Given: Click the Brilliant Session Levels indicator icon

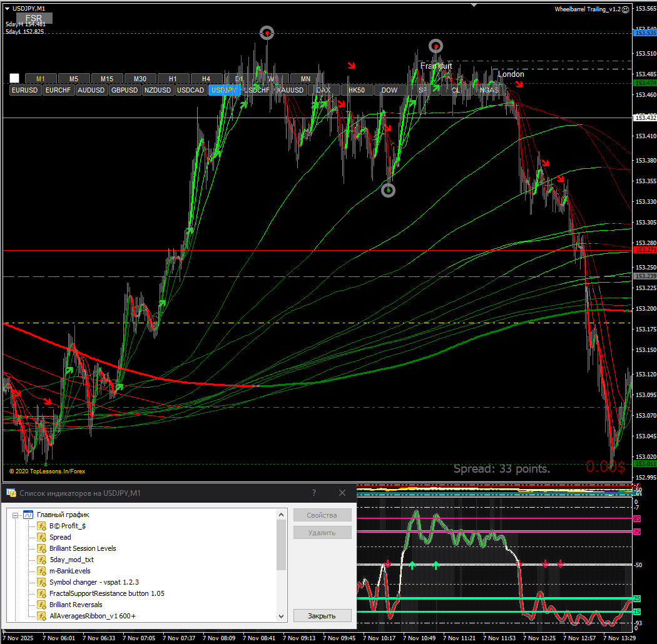Looking at the screenshot, I should click(x=41, y=548).
